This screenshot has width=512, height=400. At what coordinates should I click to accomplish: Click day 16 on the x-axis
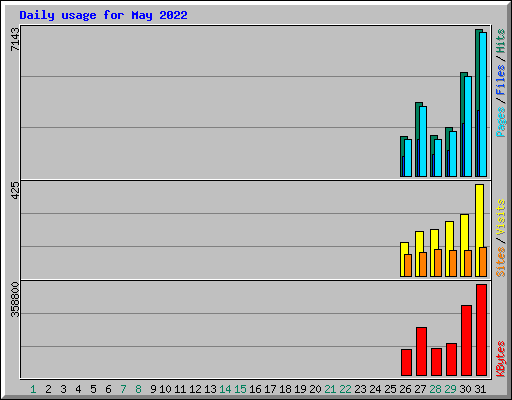(x=255, y=389)
